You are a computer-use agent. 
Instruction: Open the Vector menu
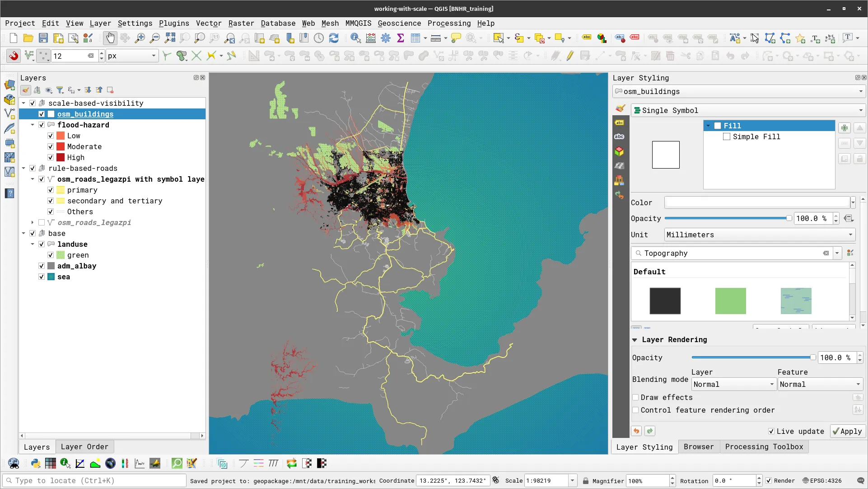[x=208, y=23]
